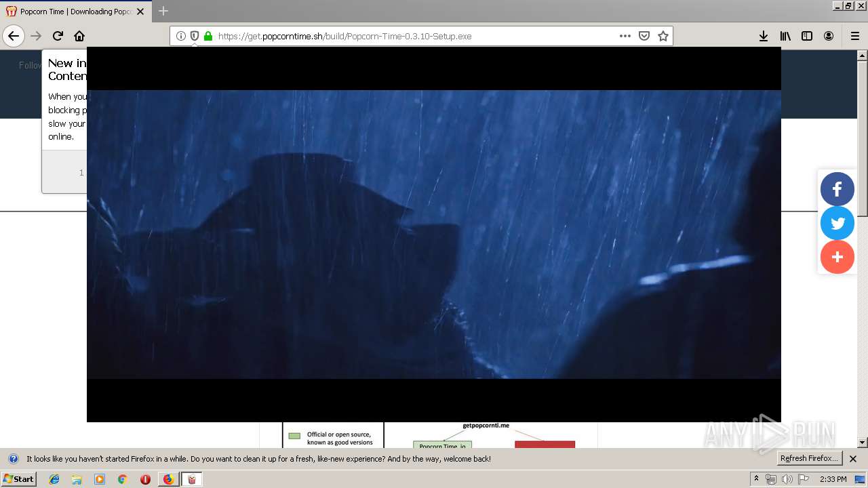Image resolution: width=868 pixels, height=488 pixels.
Task: Close the Popcorn Time tab
Action: 140,12
